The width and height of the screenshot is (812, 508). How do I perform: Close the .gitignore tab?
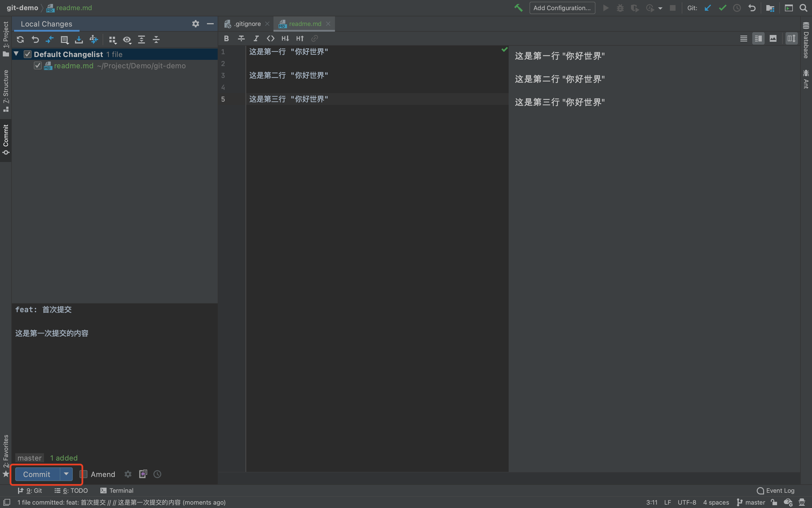point(267,24)
